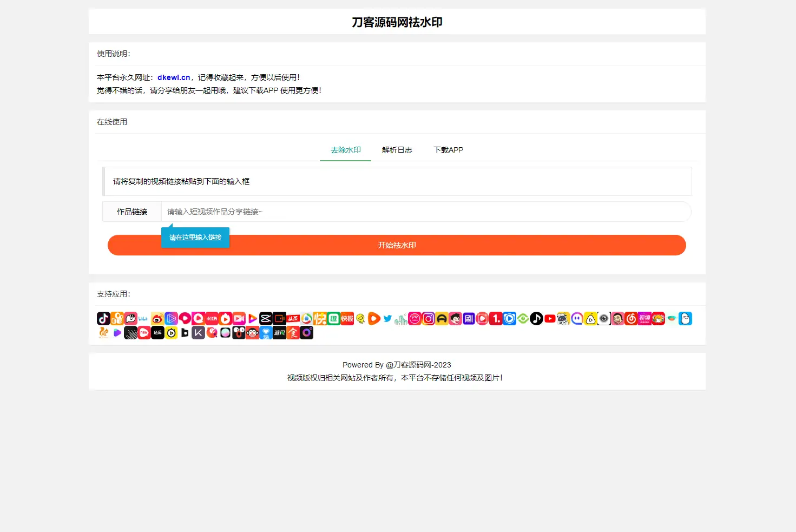Click the 开始祛水印 button
The image size is (796, 532).
[397, 245]
